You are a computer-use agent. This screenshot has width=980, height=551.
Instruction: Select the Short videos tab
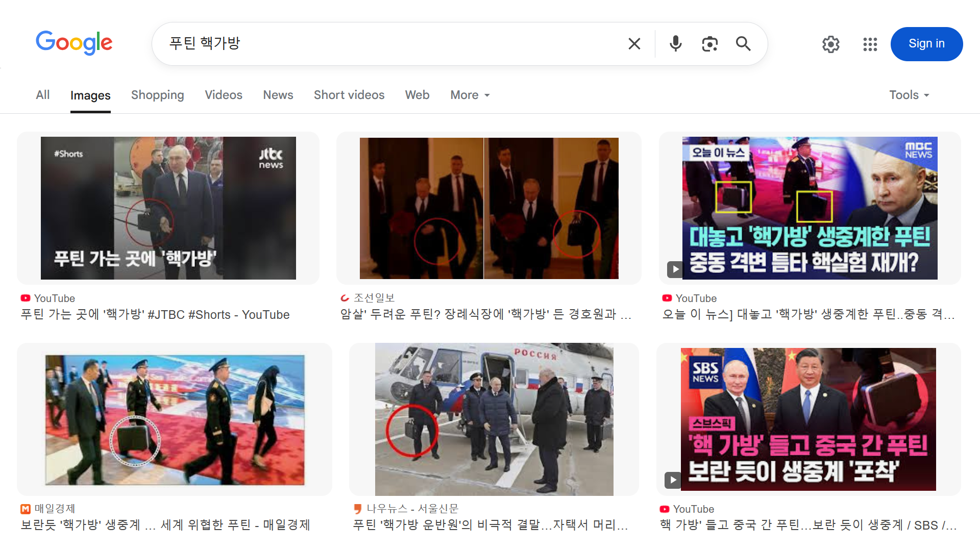click(x=349, y=95)
